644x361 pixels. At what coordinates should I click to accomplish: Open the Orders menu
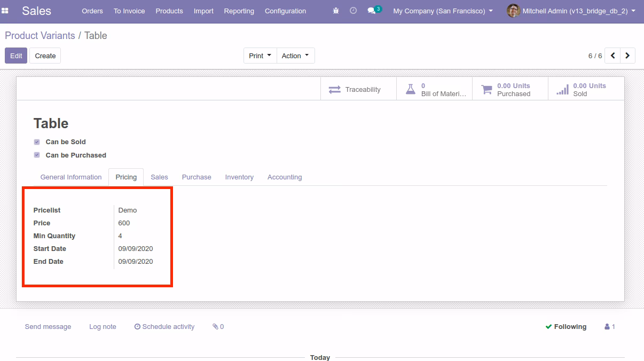pos(92,11)
